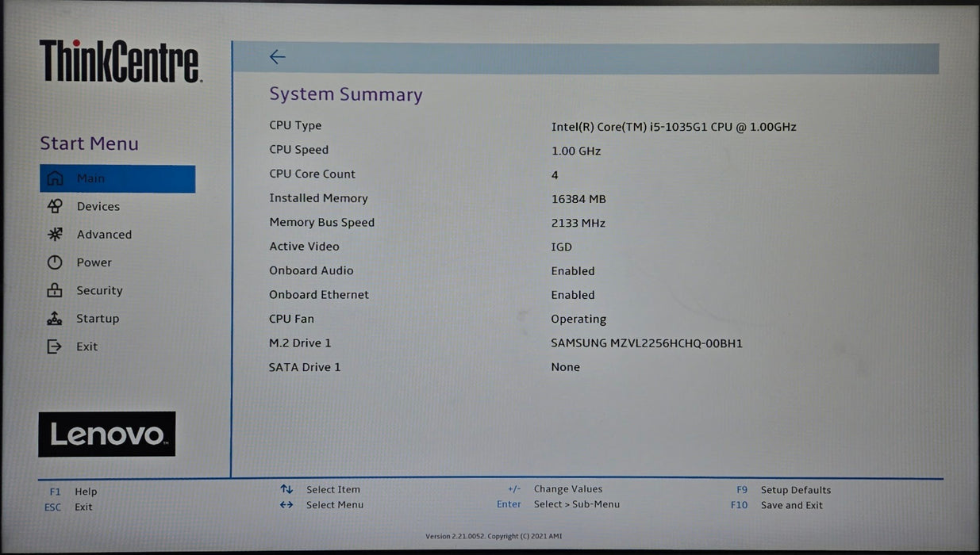Select the Active Video label

[x=304, y=247]
